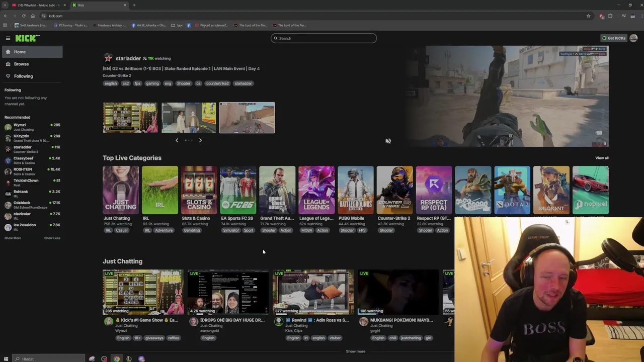Open Dota 2 category card
This screenshot has width=644, height=362.
[512, 190]
